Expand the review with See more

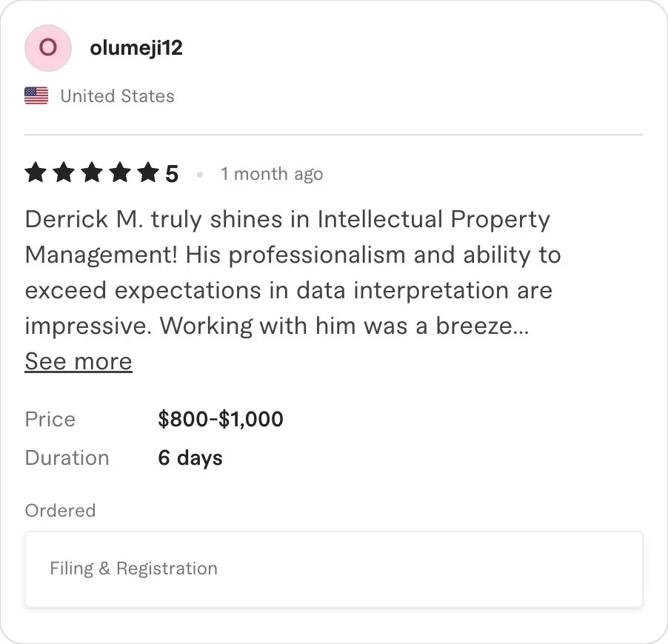click(79, 361)
